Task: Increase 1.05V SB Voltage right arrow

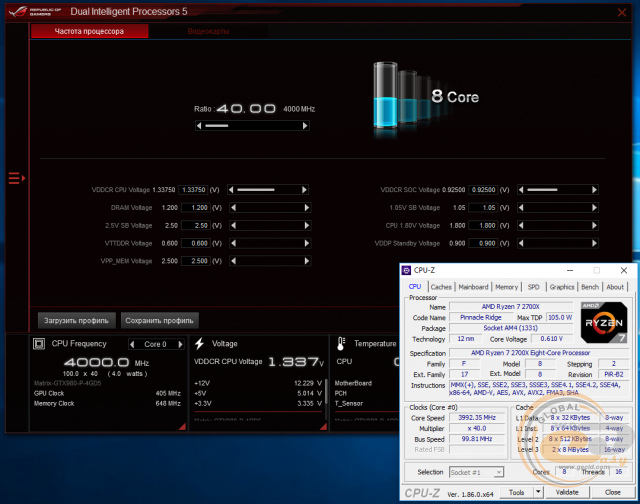Action: pyautogui.click(x=594, y=208)
